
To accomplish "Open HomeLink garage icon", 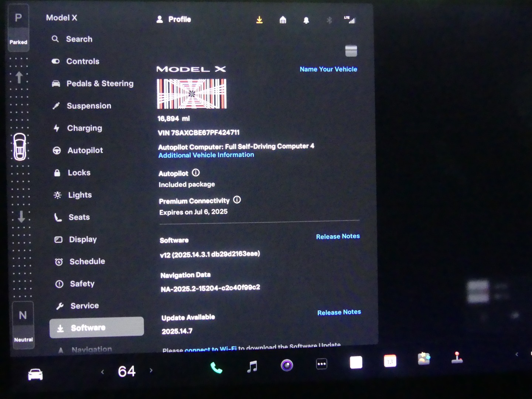I will (x=283, y=20).
